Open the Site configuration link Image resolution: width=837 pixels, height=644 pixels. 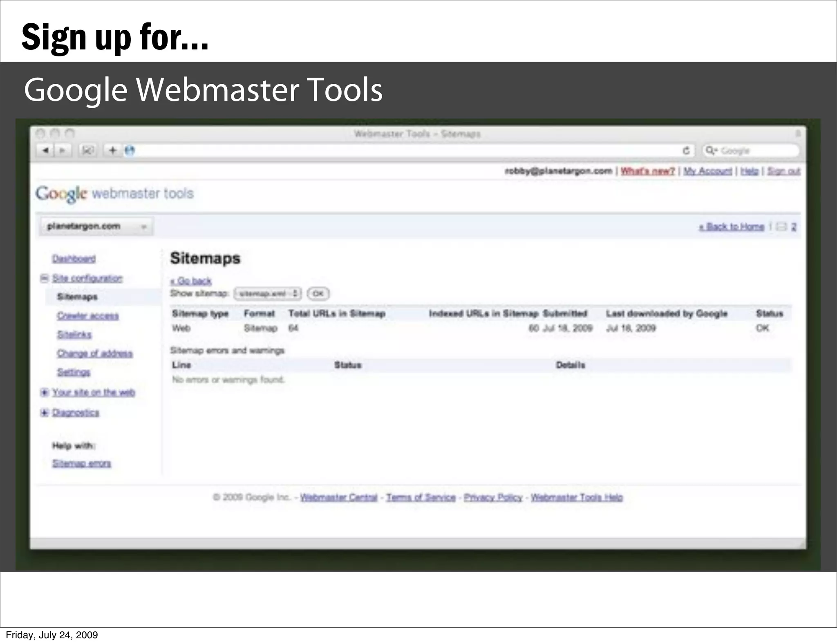(87, 278)
